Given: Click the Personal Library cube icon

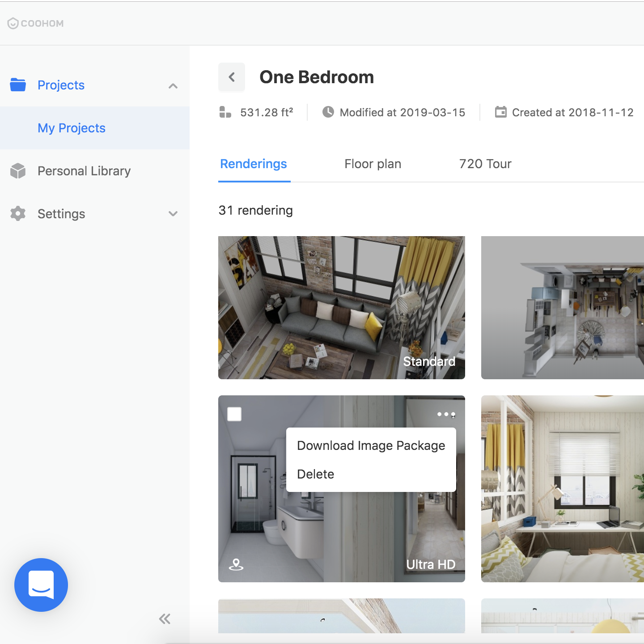Looking at the screenshot, I should coord(18,170).
